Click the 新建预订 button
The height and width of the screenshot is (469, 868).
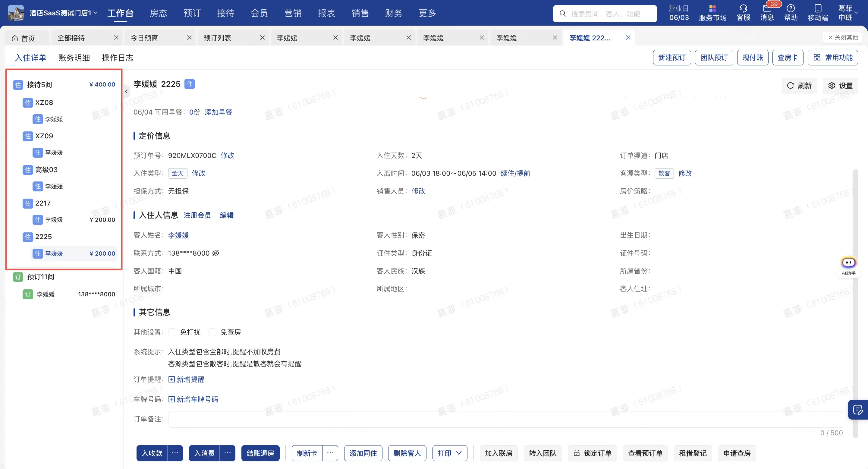pos(671,58)
